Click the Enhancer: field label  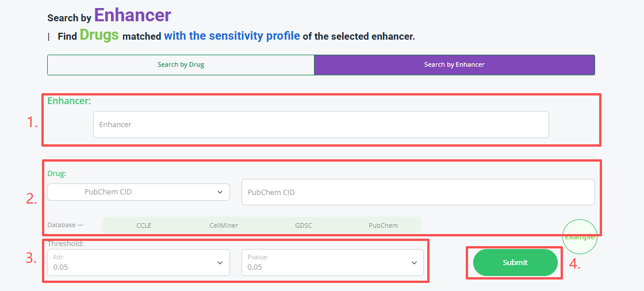(69, 101)
